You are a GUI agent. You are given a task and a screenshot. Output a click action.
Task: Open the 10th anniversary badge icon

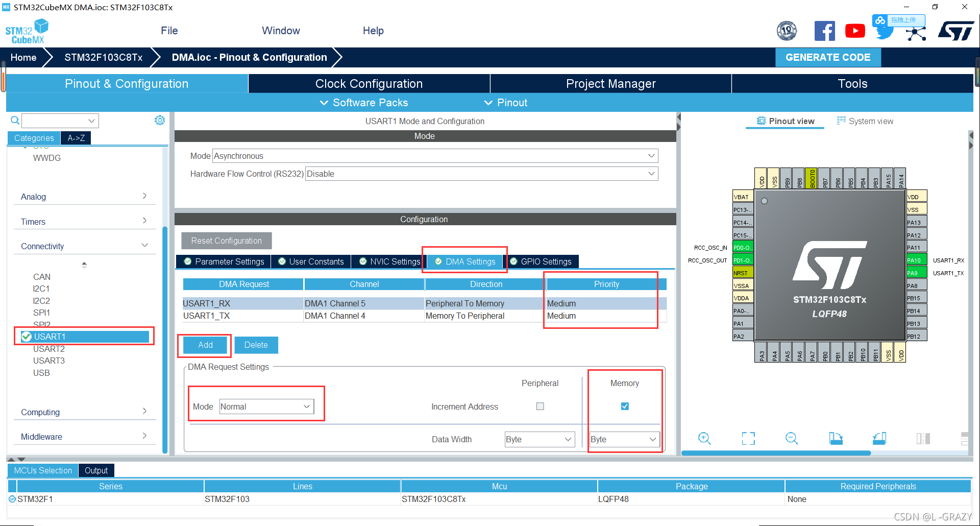[x=787, y=31]
